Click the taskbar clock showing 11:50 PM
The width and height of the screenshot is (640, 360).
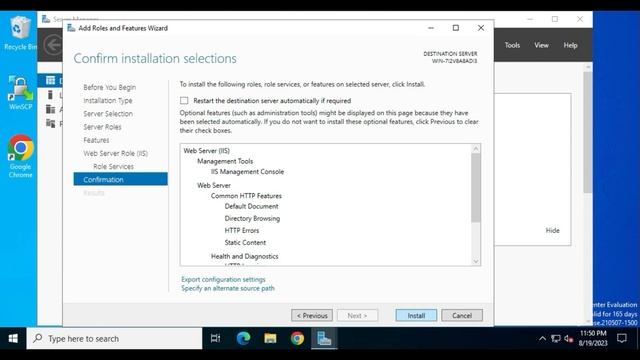pos(593,338)
